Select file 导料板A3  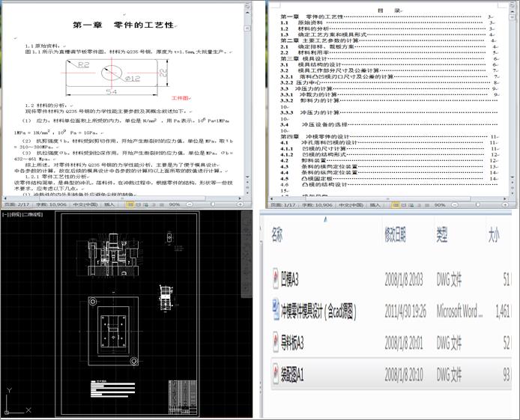[391, 343]
